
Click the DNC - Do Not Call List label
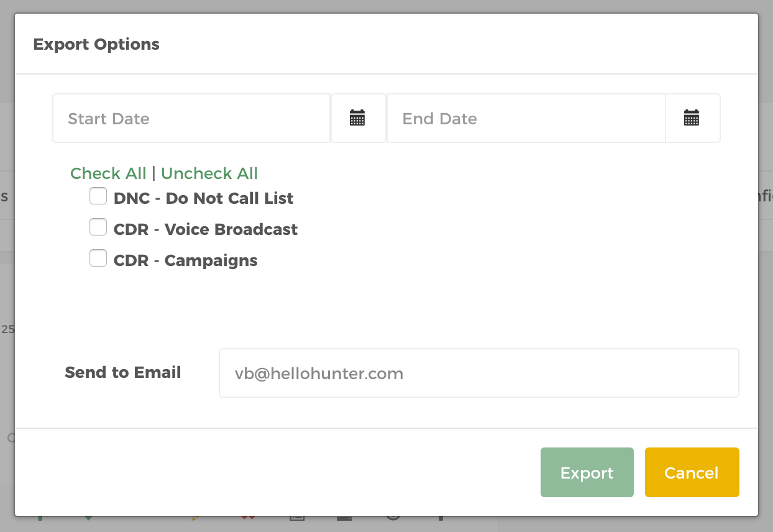click(x=204, y=198)
